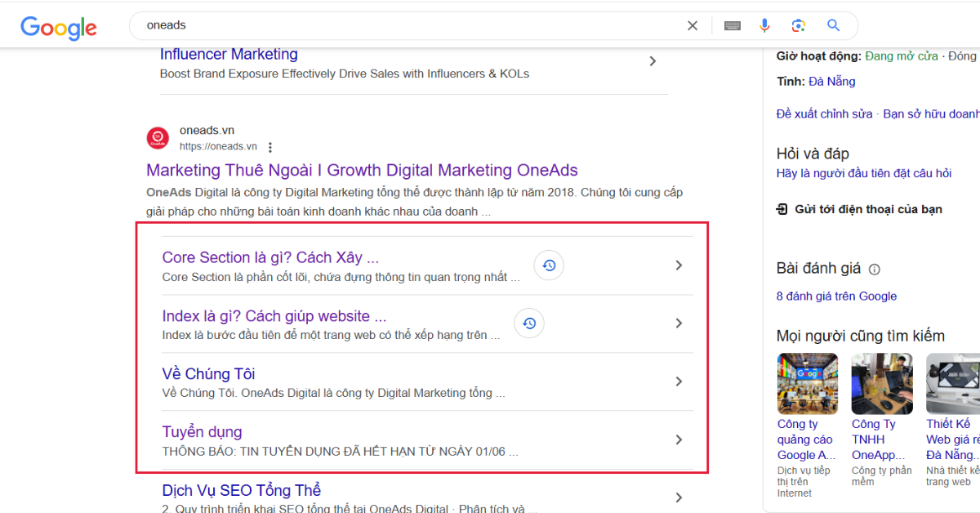Click the oneads.vn red favicon

[158, 138]
